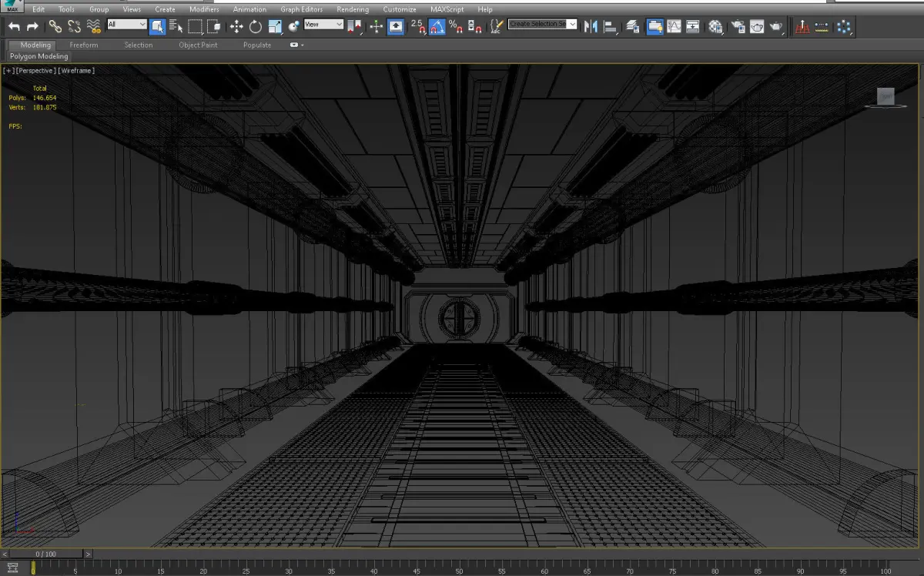Image resolution: width=924 pixels, height=576 pixels.
Task: Switch to the Selection ribbon tab
Action: [x=139, y=45]
